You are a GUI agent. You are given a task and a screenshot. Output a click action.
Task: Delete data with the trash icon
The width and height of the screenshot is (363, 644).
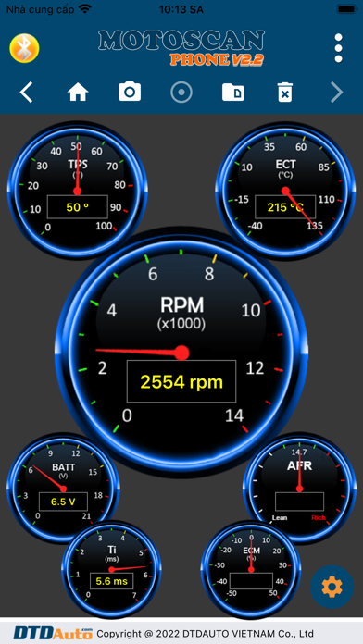(x=285, y=92)
